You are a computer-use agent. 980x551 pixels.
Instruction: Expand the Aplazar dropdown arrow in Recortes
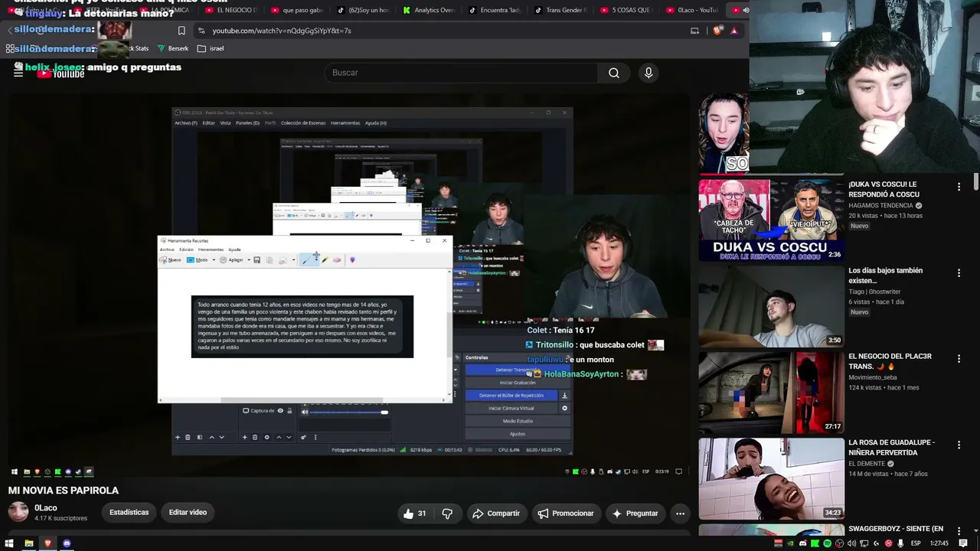[x=249, y=260]
